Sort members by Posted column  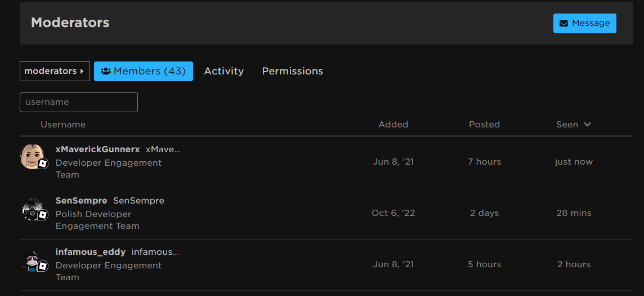[x=484, y=125]
